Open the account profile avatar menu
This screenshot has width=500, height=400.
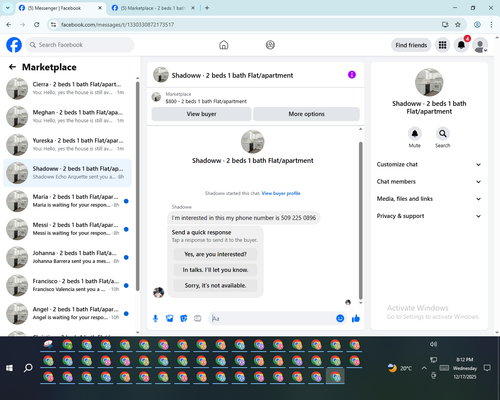click(x=480, y=45)
